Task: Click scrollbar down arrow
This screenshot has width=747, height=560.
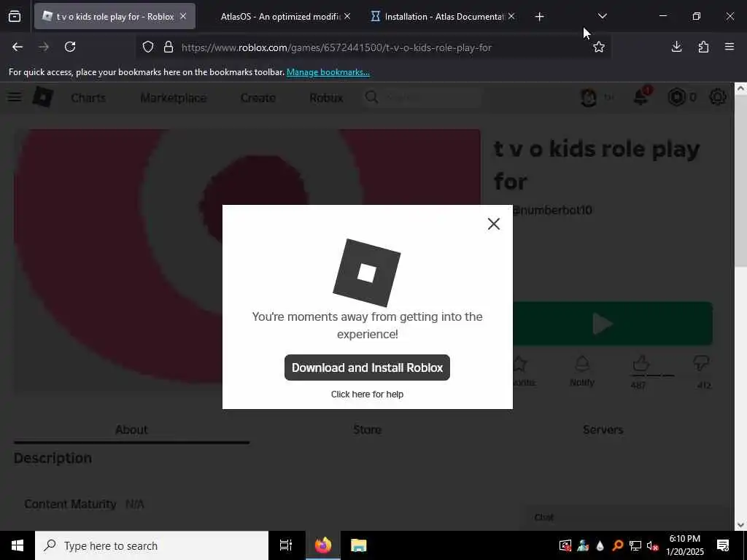Action: tap(740, 525)
